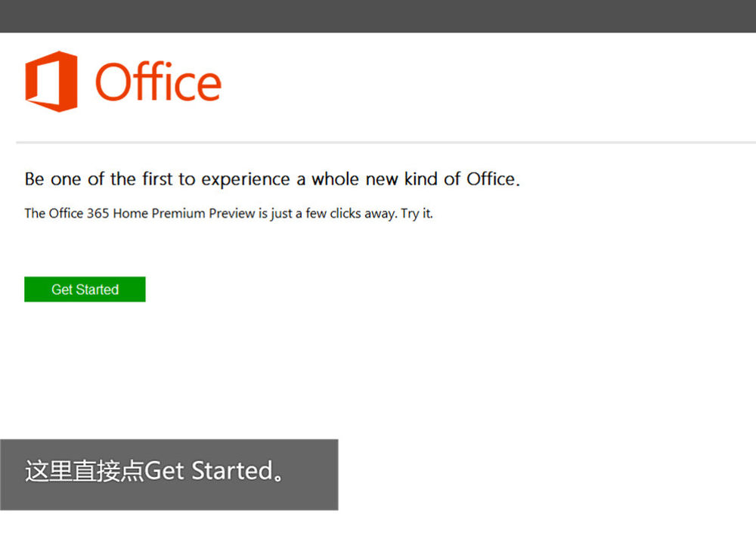Click the black word "Office" ending the headline
Image resolution: width=756 pixels, height=545 pixels.
tap(491, 179)
